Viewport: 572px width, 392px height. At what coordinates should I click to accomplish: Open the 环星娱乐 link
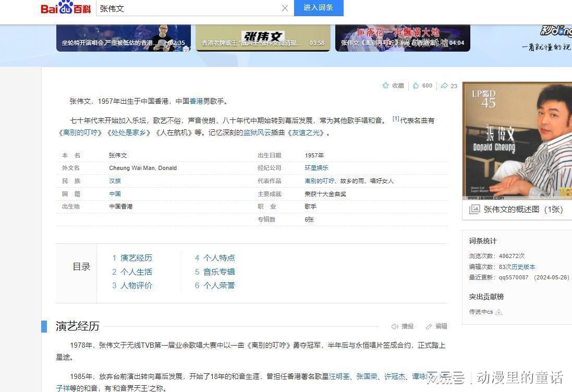click(x=317, y=168)
